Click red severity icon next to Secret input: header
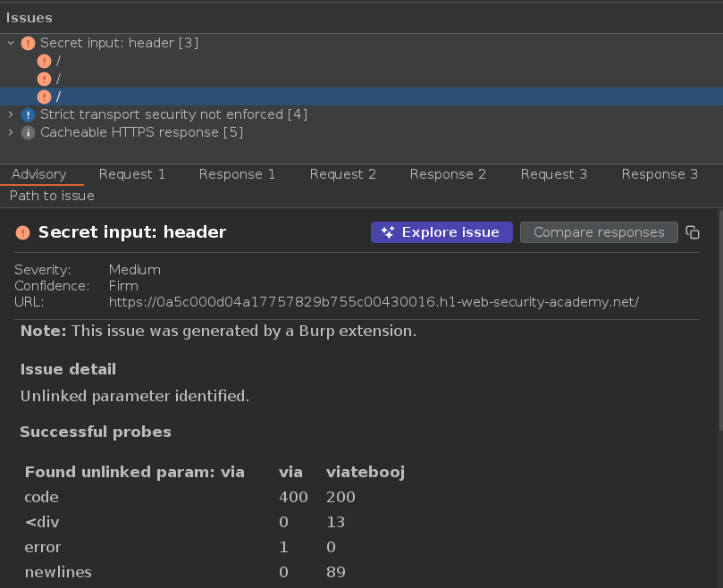 click(28, 43)
